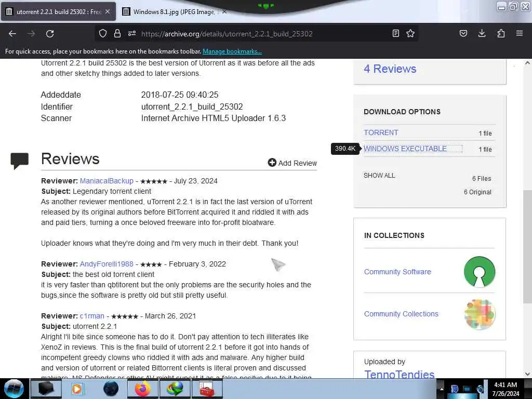The height and width of the screenshot is (399, 532).
Task: Open Community Collections thumbnail image
Action: (x=480, y=314)
